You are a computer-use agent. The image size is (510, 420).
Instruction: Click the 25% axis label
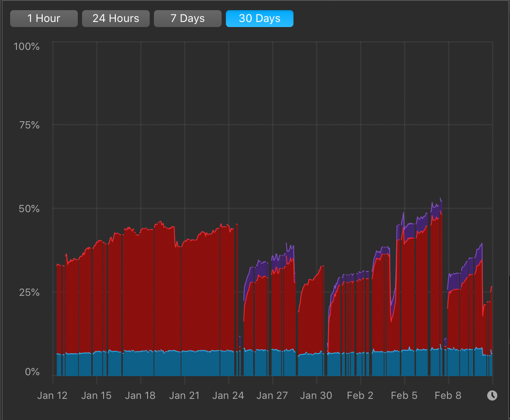[29, 292]
